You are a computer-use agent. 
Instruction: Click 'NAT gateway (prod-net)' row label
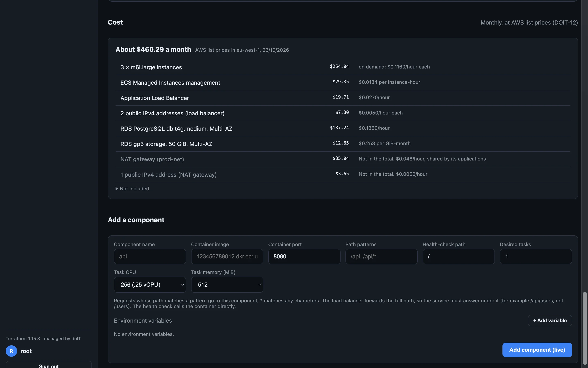pyautogui.click(x=152, y=159)
